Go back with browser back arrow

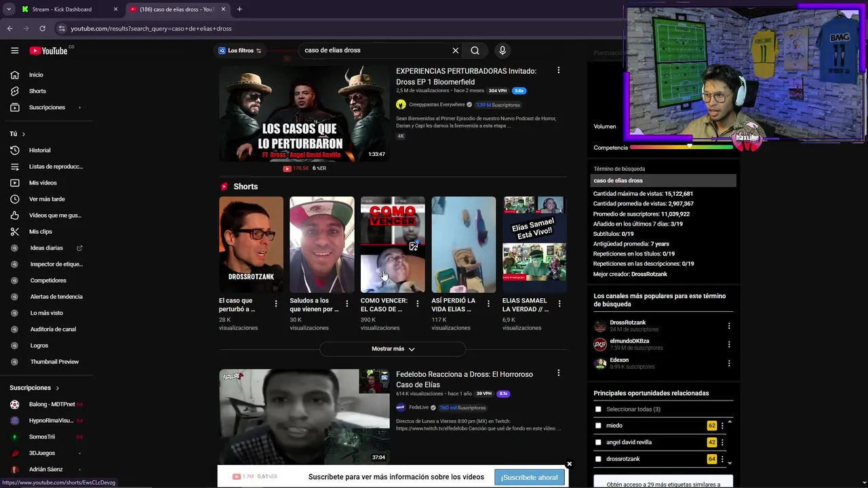click(9, 28)
